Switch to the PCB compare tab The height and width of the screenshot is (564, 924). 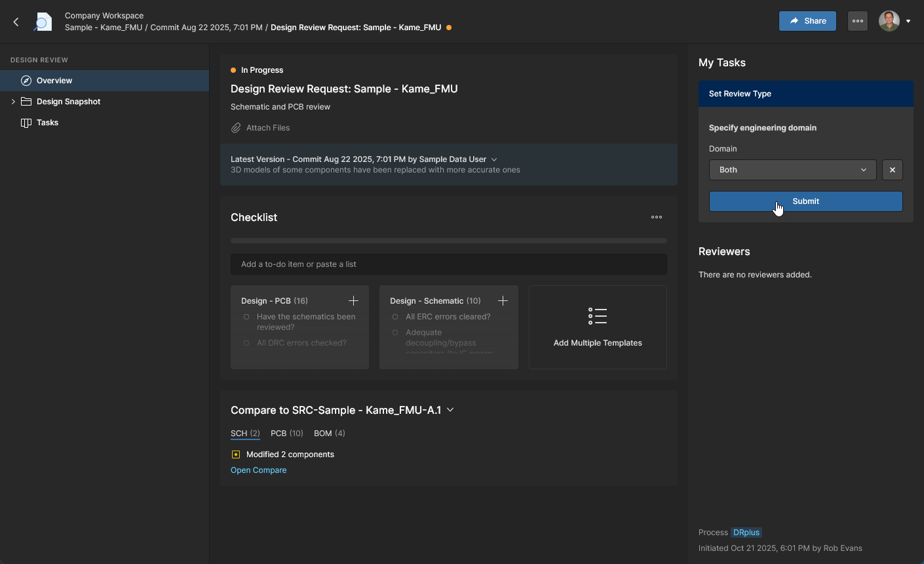[x=286, y=433]
